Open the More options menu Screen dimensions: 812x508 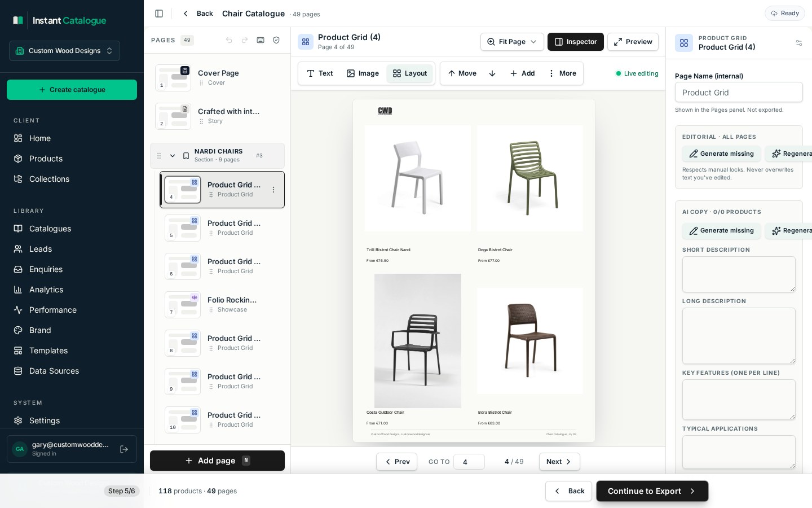562,73
